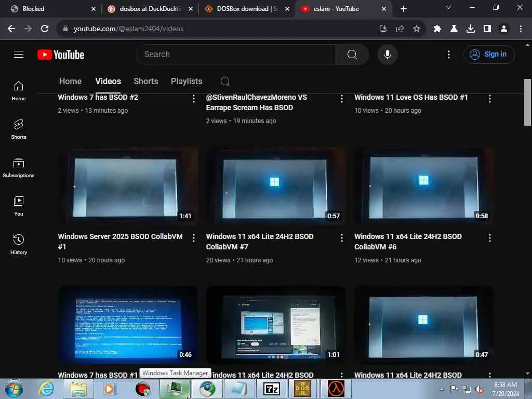This screenshot has width=532, height=399.
Task: Switch to the channel Home tab
Action: pos(70,82)
